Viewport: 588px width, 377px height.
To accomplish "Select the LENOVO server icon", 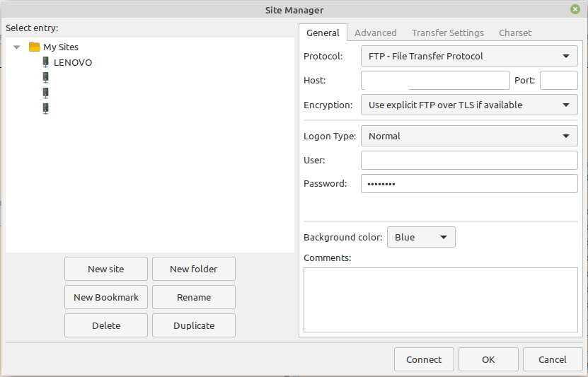I will [x=45, y=62].
